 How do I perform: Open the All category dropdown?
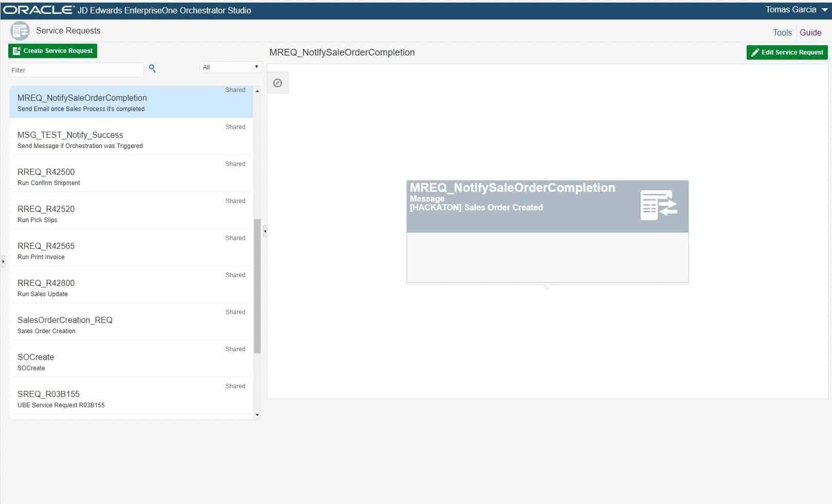230,67
